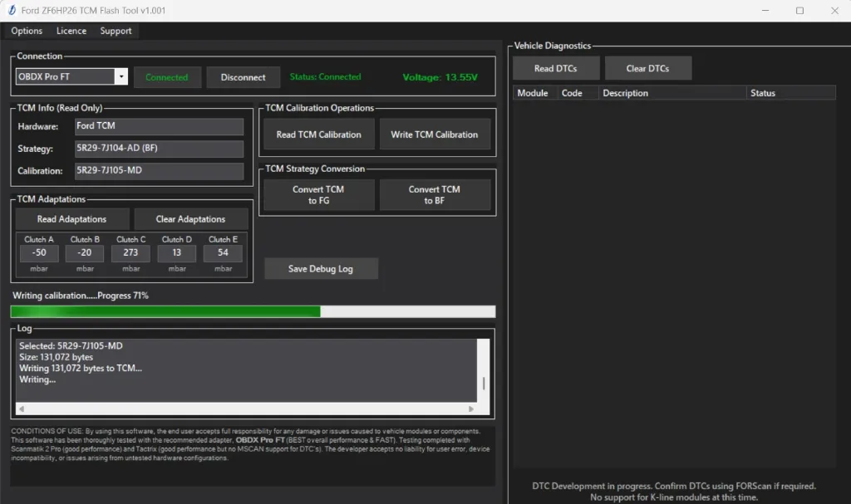This screenshot has width=851, height=504.
Task: Open the Support menu
Action: pos(116,31)
